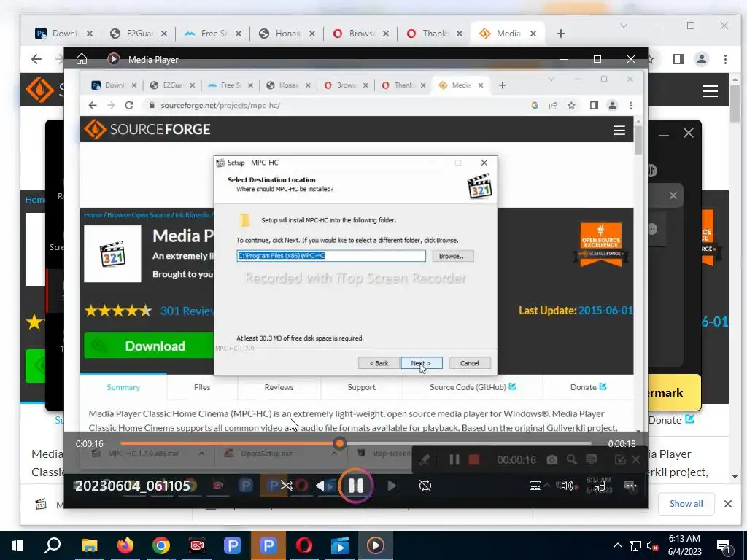Click the orange seek slider handle
Viewport: 747px width, 560px height.
[340, 444]
